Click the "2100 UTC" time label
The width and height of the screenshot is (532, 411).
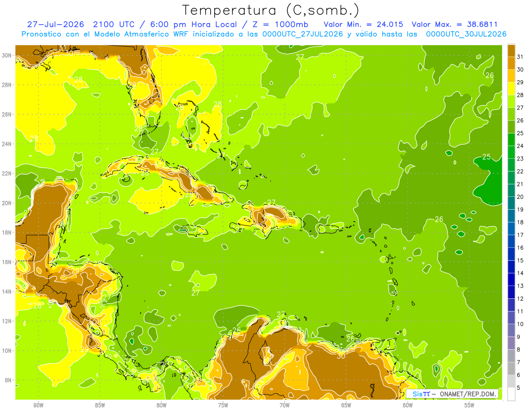(x=115, y=24)
